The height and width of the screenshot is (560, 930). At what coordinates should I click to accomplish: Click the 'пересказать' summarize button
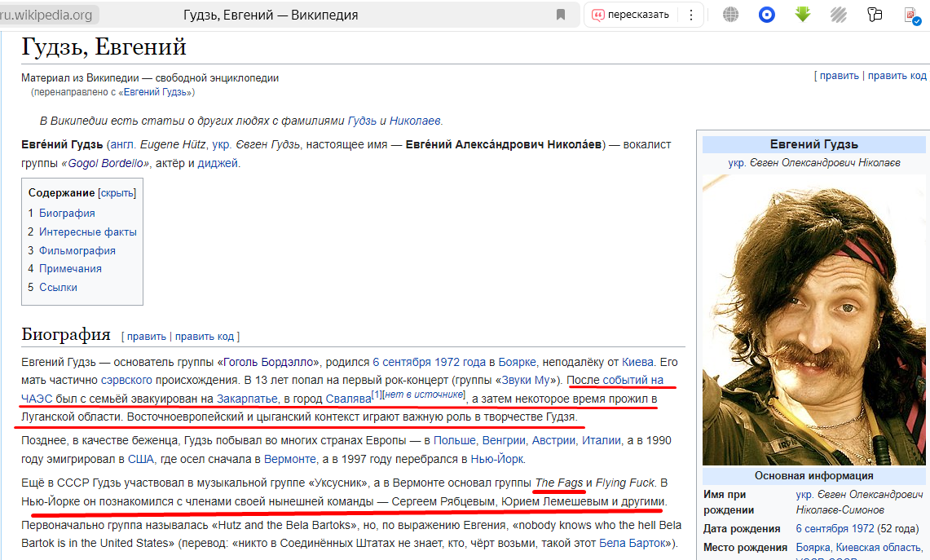click(x=631, y=15)
